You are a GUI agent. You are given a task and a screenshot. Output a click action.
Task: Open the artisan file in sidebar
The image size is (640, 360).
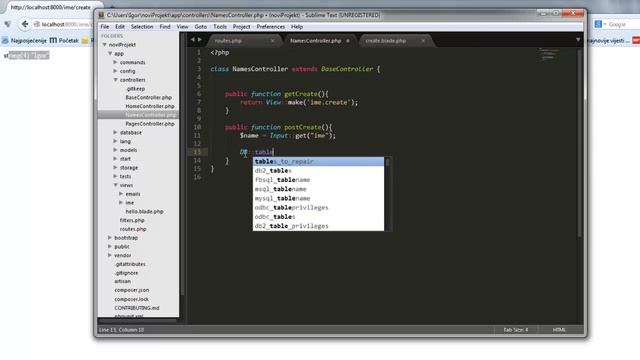[122, 281]
